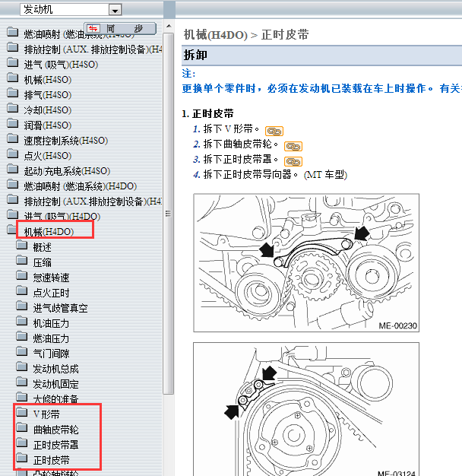
Task: Select the 燃油压力 subsection
Action: [51, 338]
